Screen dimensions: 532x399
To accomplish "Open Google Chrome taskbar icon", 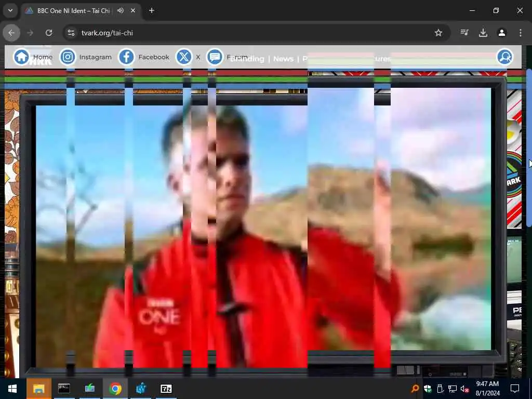I will (115, 389).
